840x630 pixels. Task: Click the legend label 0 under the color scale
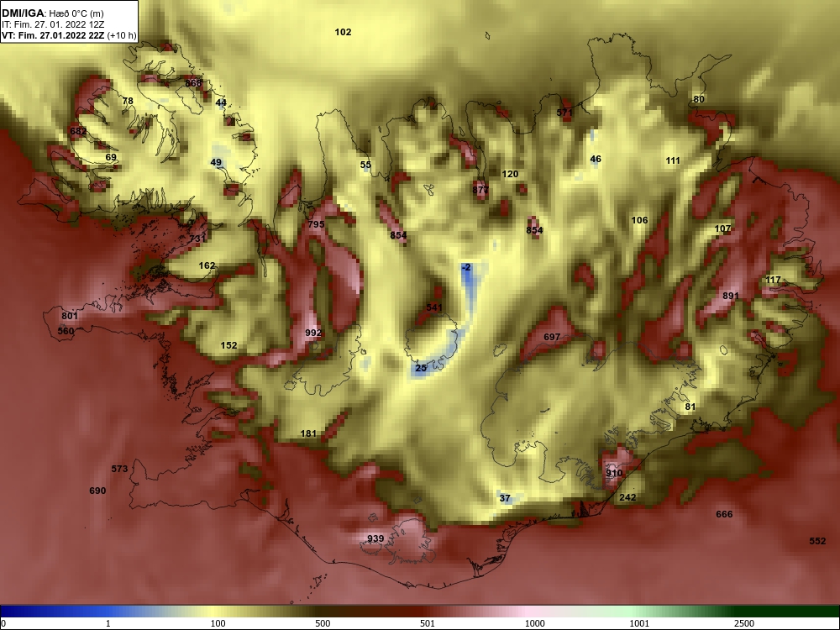coord(3,623)
